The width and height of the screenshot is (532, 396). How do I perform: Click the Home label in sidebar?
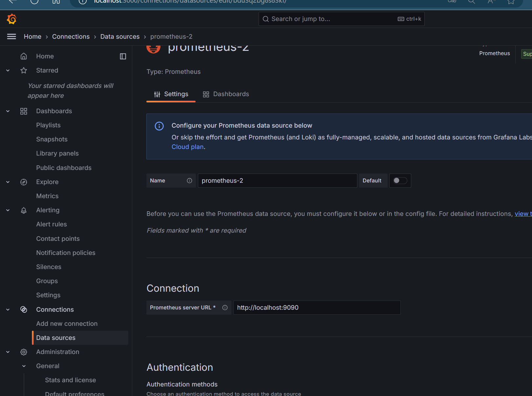click(45, 56)
